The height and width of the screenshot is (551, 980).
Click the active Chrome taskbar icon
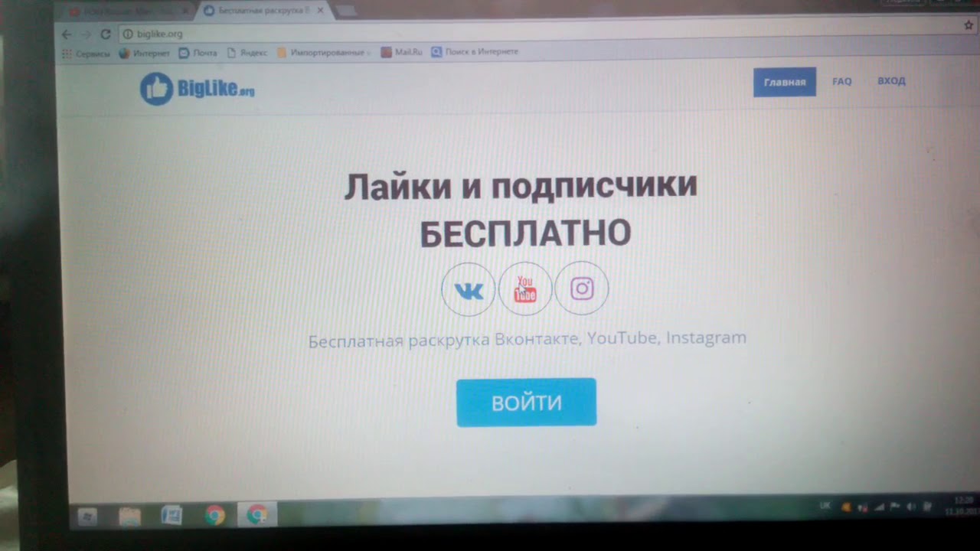[256, 515]
